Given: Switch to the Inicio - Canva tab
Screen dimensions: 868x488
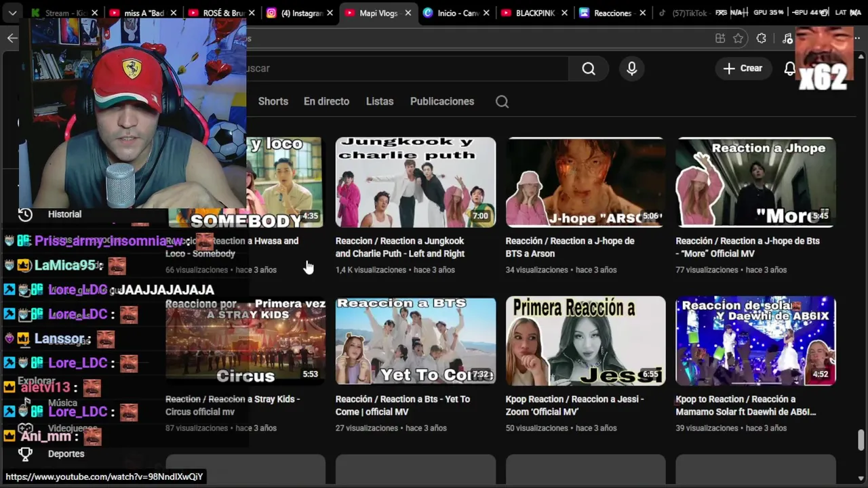Looking at the screenshot, I should (458, 13).
